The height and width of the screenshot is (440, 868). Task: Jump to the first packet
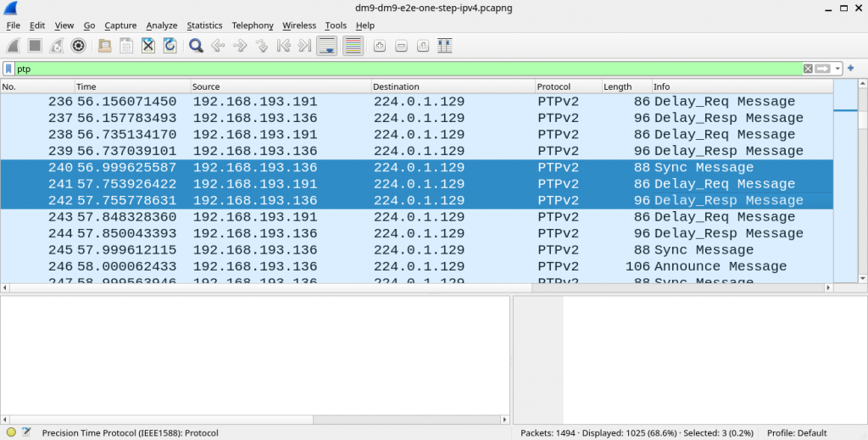tap(283, 46)
